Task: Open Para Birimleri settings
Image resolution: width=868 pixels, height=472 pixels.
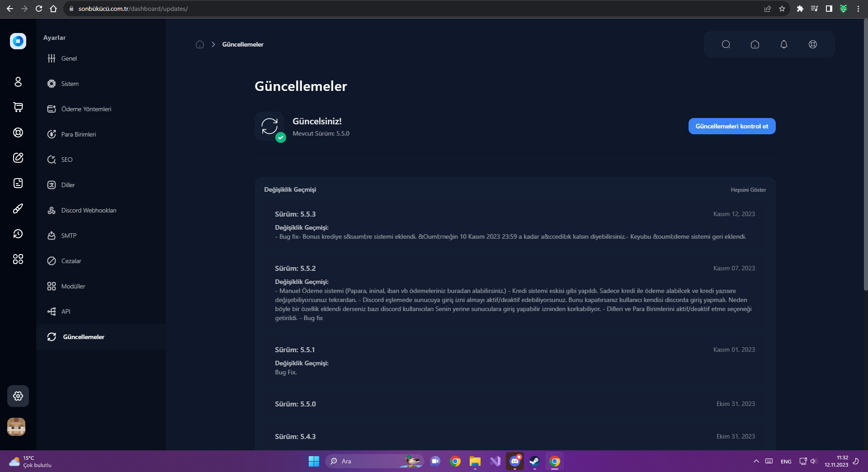Action: point(101,134)
